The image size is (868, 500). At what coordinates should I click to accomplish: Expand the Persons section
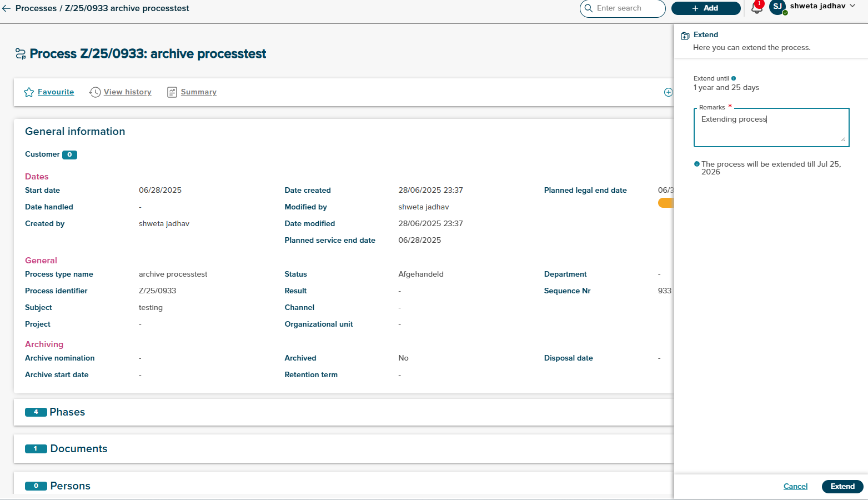click(70, 486)
